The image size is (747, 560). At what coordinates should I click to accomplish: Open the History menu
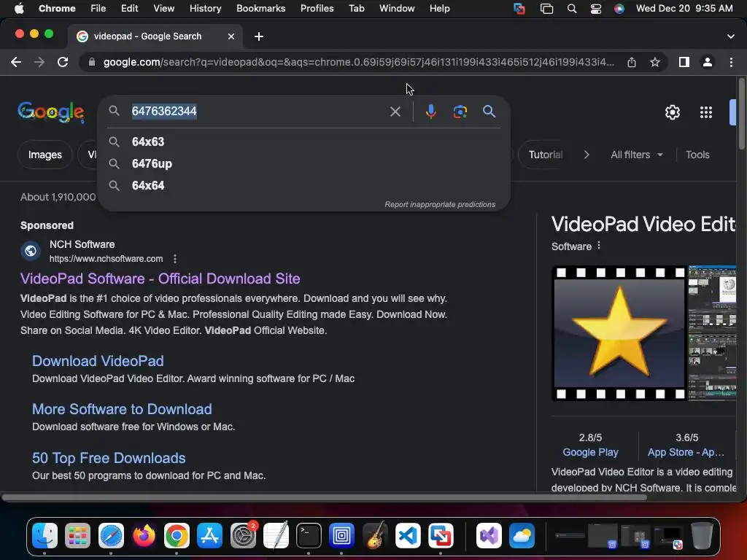click(x=205, y=9)
